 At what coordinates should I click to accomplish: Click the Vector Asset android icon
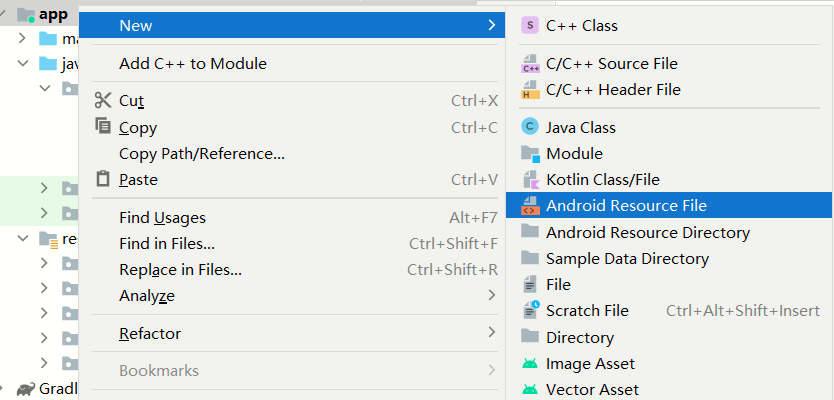530,390
